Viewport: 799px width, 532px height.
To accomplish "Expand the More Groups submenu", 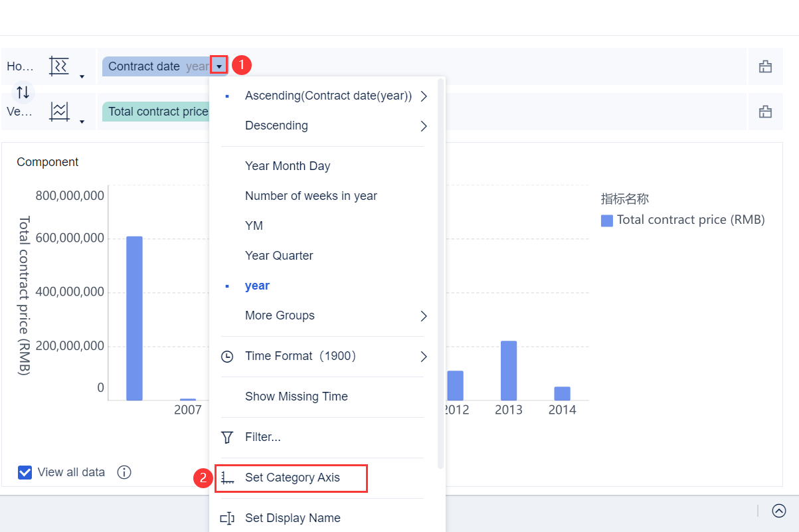I will (423, 315).
